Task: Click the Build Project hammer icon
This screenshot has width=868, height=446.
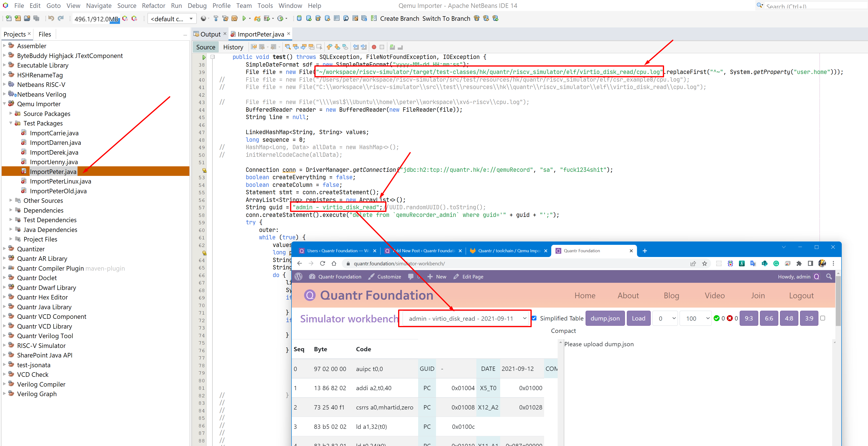Action: pos(216,19)
